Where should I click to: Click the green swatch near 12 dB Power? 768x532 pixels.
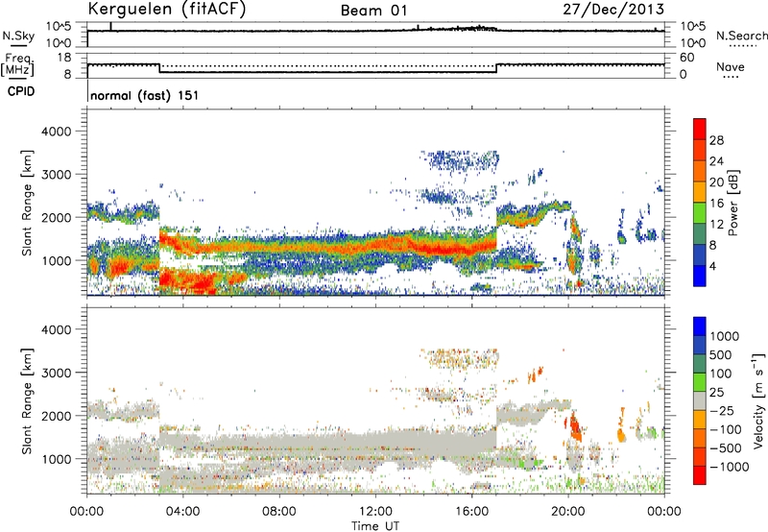pos(700,213)
